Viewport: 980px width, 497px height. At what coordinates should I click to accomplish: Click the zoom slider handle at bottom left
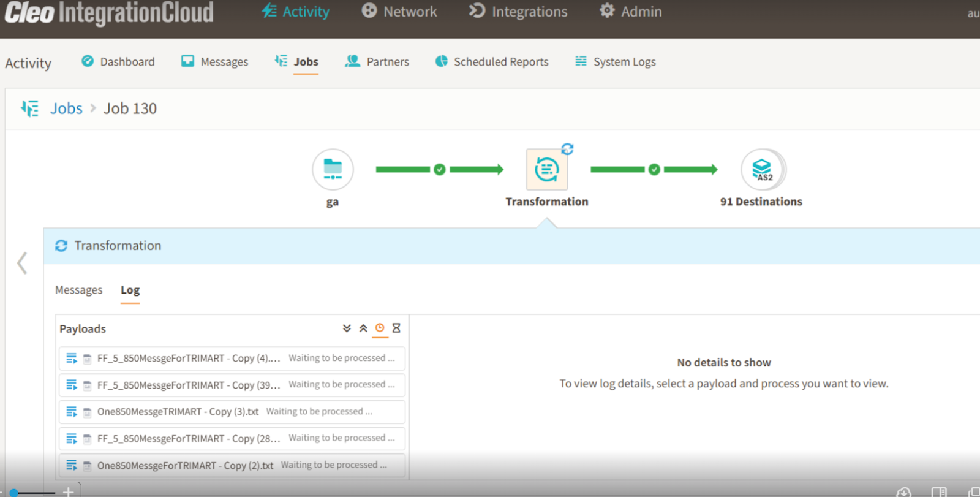click(x=13, y=492)
